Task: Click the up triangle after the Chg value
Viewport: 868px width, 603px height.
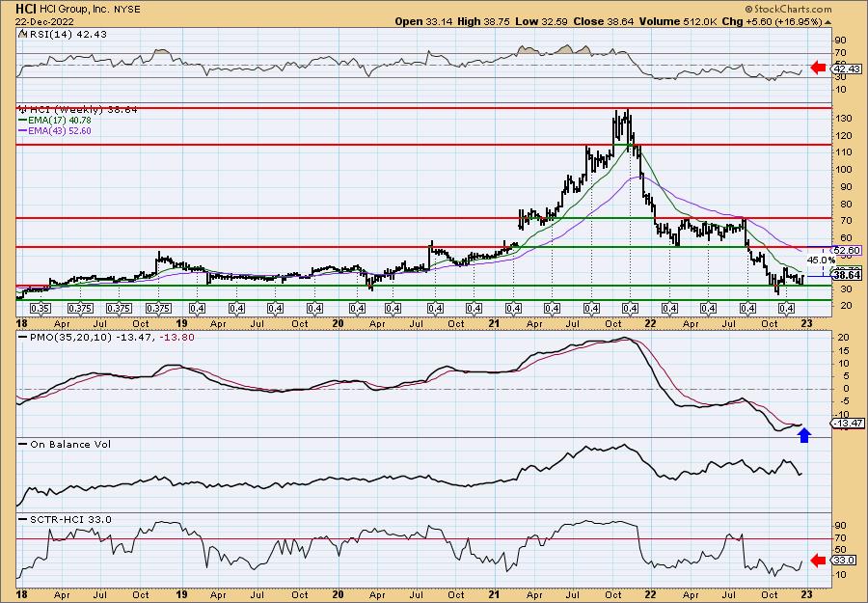Action: click(828, 21)
